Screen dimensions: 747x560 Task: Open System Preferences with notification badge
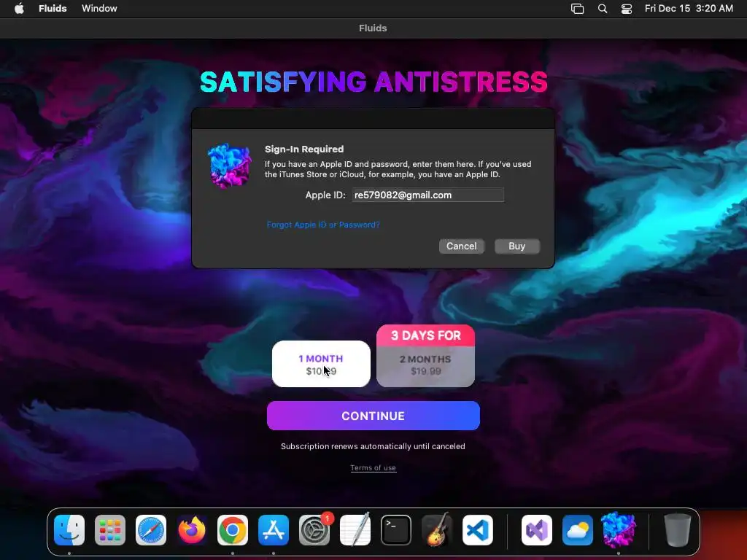(x=314, y=529)
